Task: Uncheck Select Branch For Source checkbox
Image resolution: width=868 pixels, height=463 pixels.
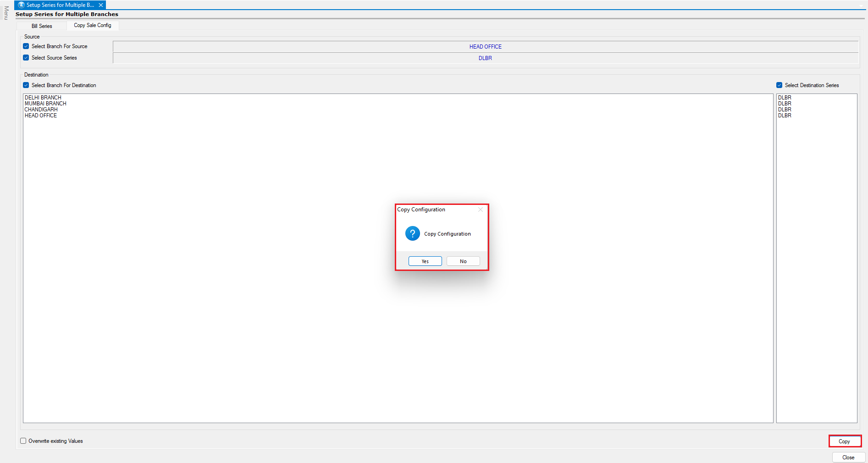Action: click(x=26, y=46)
